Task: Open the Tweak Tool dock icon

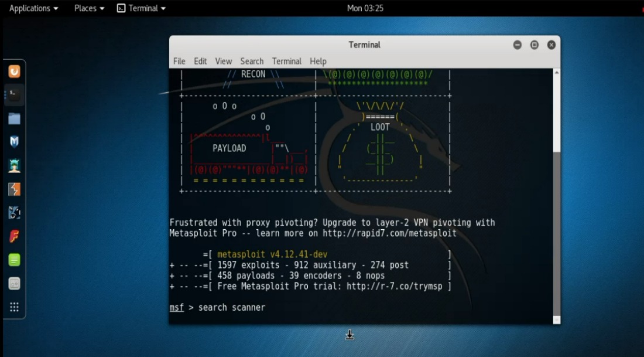Action: pos(15,283)
